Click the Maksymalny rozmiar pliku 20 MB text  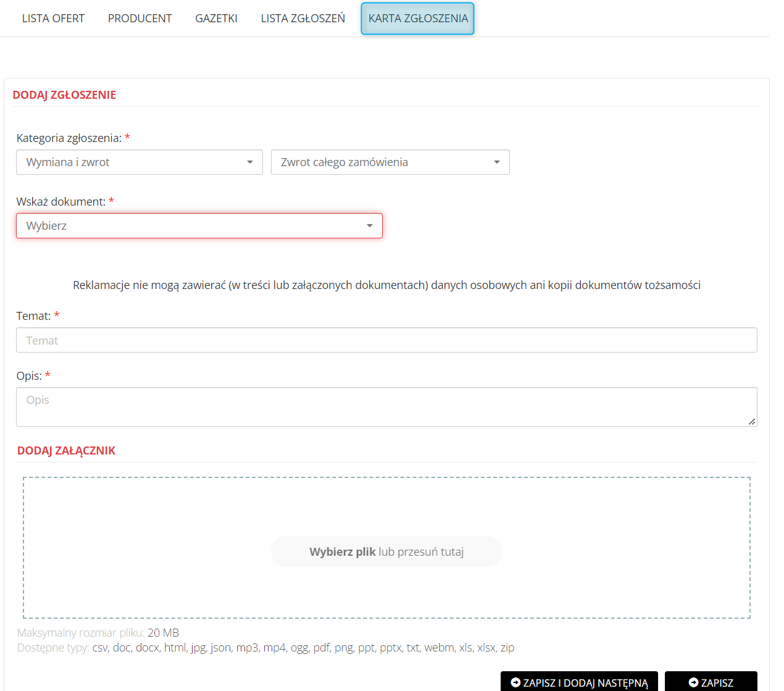[98, 633]
